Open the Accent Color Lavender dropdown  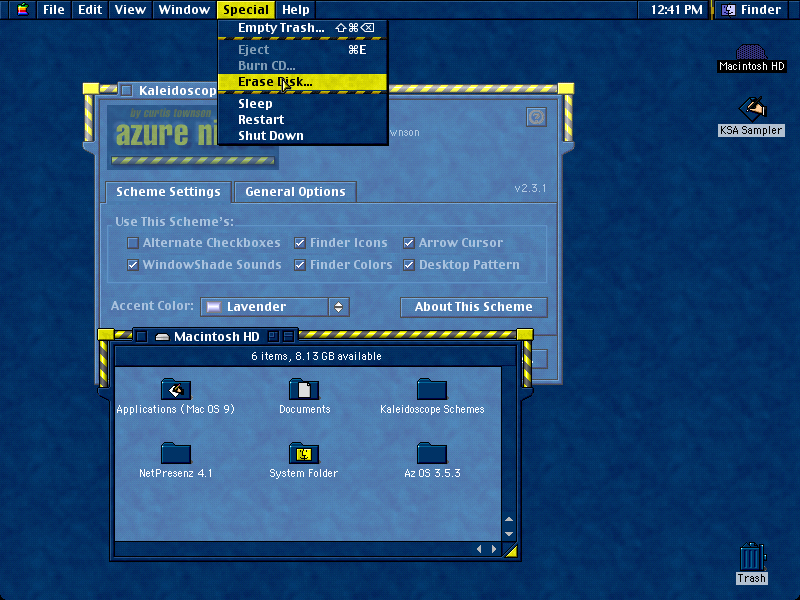(x=274, y=307)
